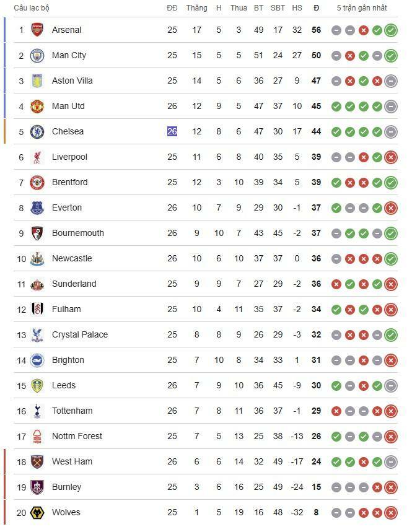This screenshot has height=532, width=412.
Task: Select the "Câu lạc bộ" column header
Action: pyautogui.click(x=32, y=8)
